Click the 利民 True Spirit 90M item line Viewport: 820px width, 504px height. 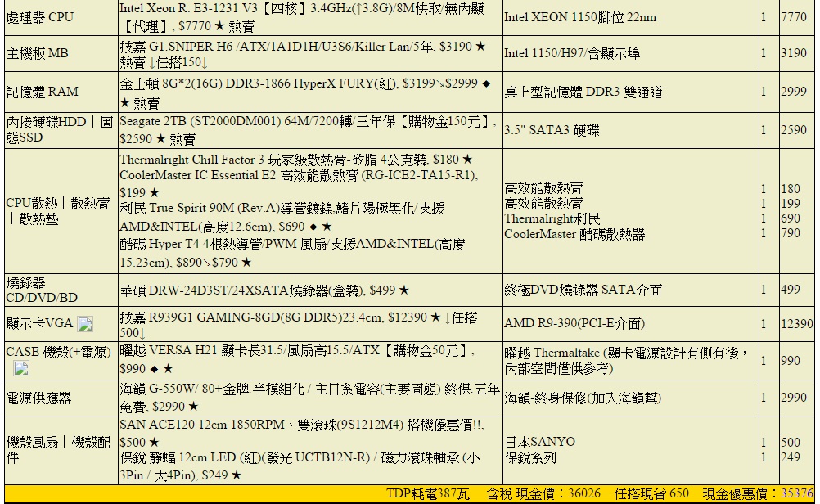[282, 217]
